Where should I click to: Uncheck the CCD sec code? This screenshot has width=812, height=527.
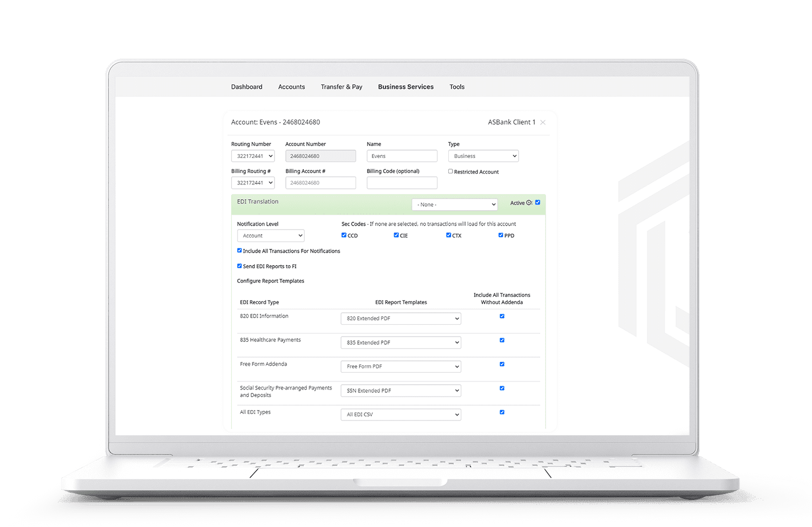(x=344, y=235)
